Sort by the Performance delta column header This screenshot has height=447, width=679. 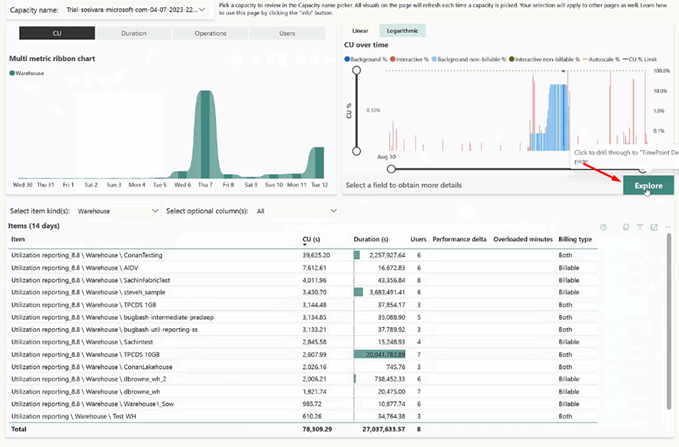(459, 239)
